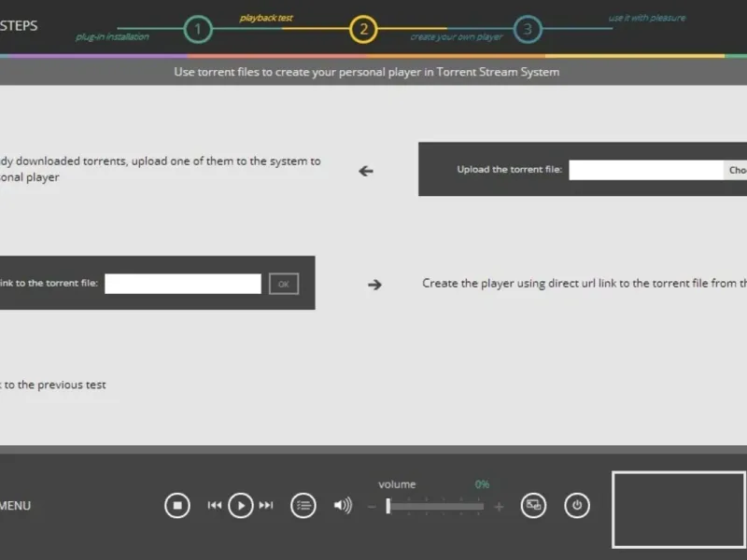Click the STEPS heading

point(19,26)
